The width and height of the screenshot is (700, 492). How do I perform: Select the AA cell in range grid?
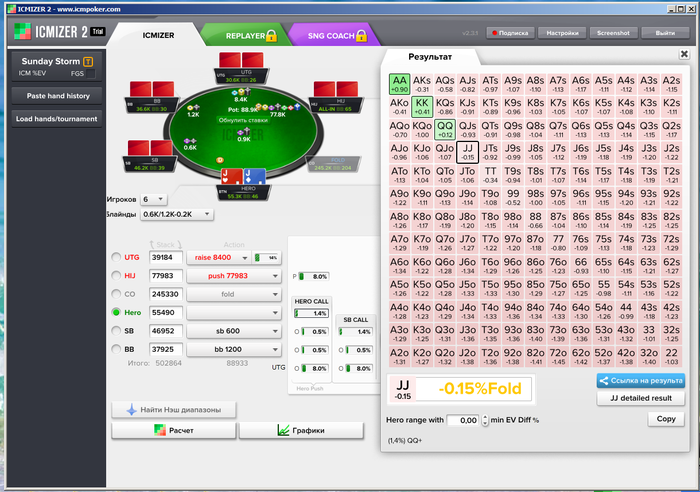(x=399, y=84)
